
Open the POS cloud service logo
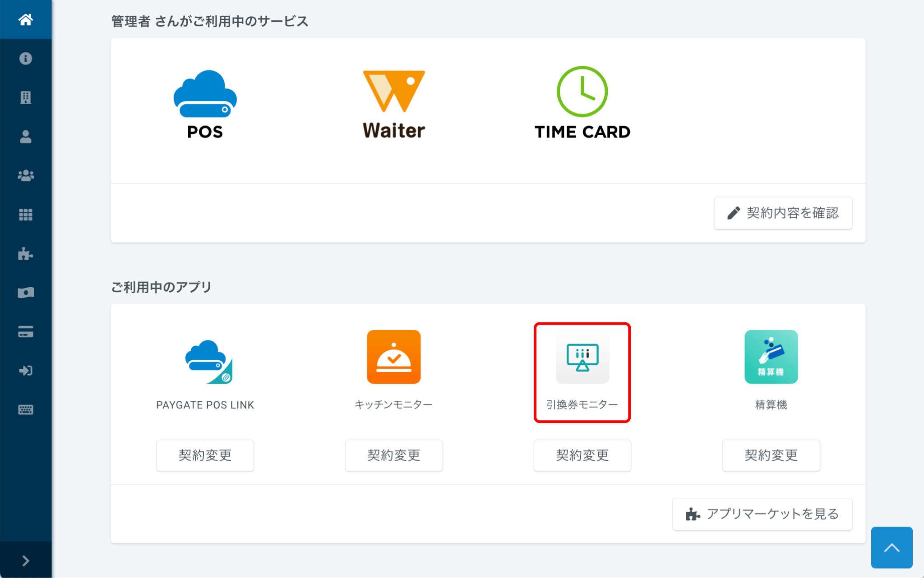[x=205, y=105]
